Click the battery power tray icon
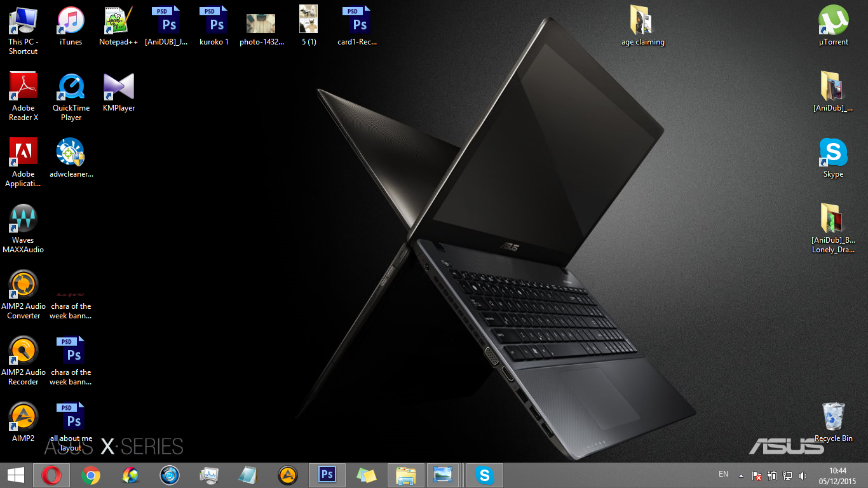Screen dimensions: 868x488 pyautogui.click(x=772, y=475)
